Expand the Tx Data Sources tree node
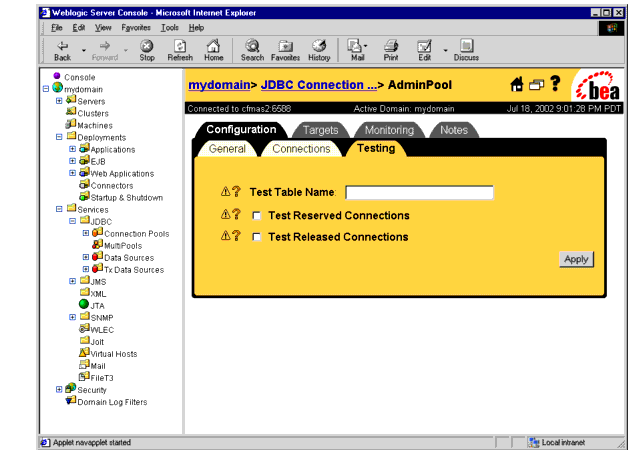The width and height of the screenshot is (634, 465). 86,269
